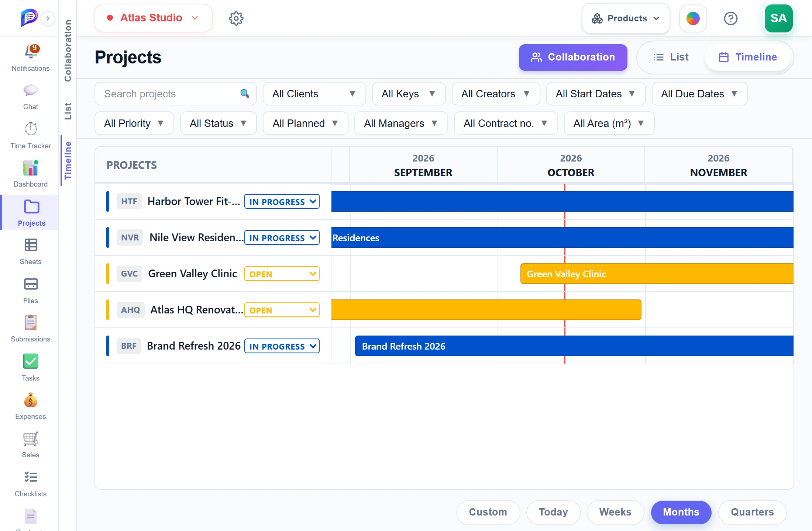Open the Expenses money bag icon
The height and width of the screenshot is (531, 812).
tap(31, 400)
